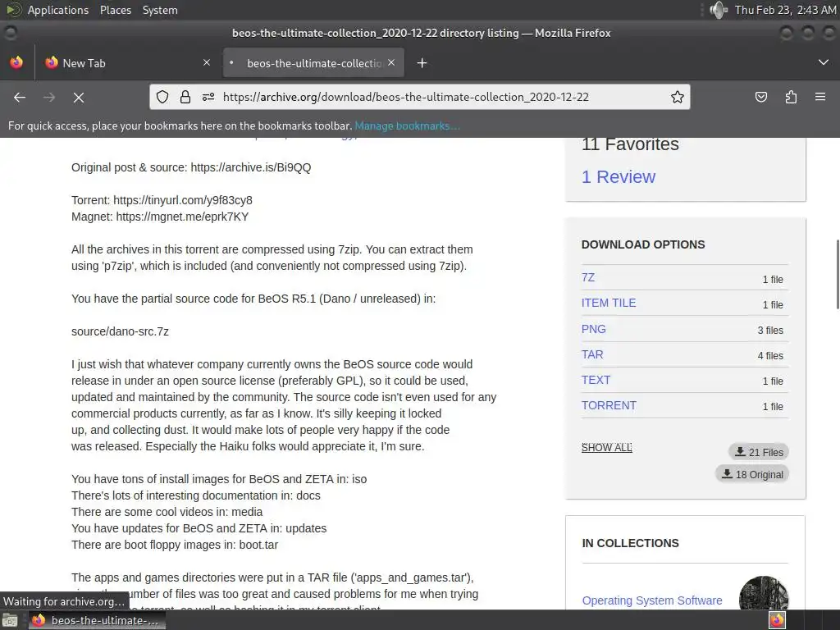
Task: Open the Extensions puzzle icon
Action: tap(791, 97)
